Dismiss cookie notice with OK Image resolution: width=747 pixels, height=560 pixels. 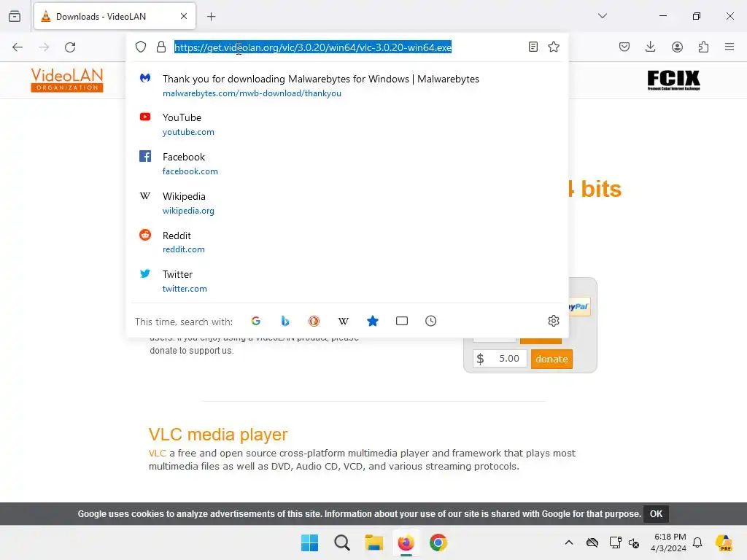pyautogui.click(x=656, y=514)
